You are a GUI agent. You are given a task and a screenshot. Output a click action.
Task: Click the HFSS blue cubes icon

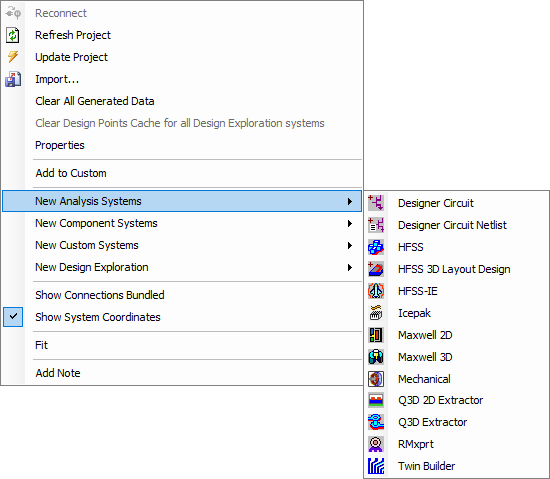coord(376,247)
